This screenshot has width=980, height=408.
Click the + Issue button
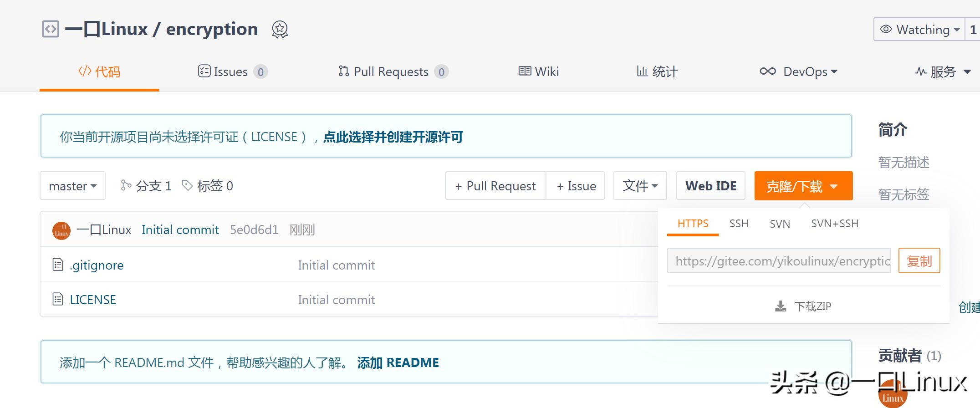point(576,186)
